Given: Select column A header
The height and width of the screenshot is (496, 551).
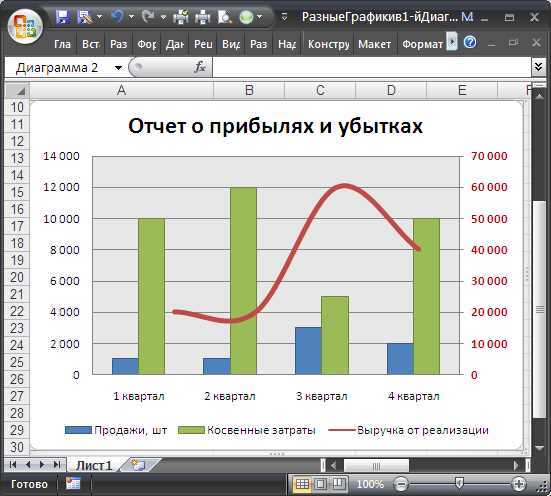Looking at the screenshot, I should 122,90.
